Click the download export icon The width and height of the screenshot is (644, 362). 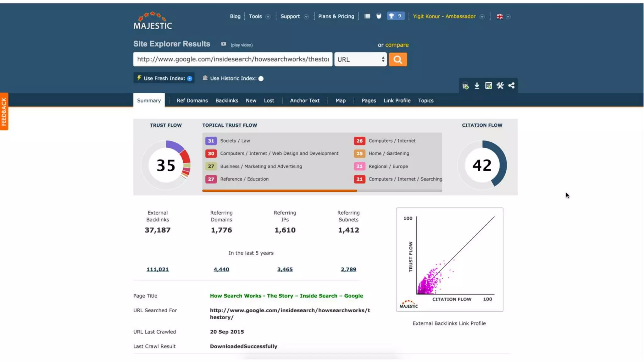pyautogui.click(x=477, y=86)
